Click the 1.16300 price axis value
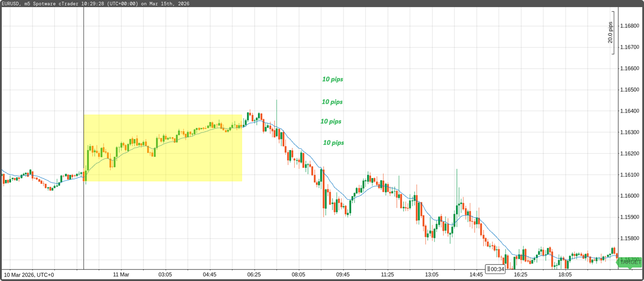Image resolution: width=644 pixels, height=281 pixels. tap(629, 132)
